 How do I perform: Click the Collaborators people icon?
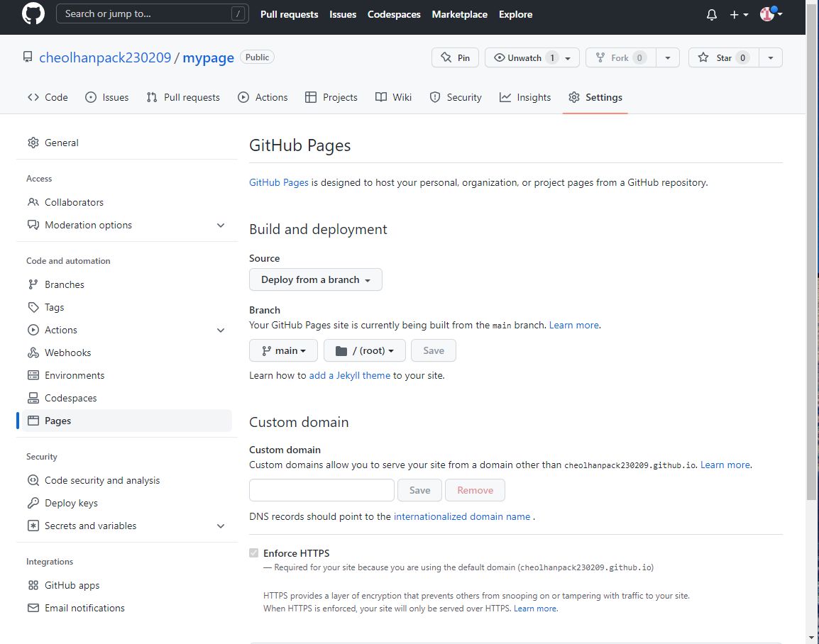[x=33, y=202]
